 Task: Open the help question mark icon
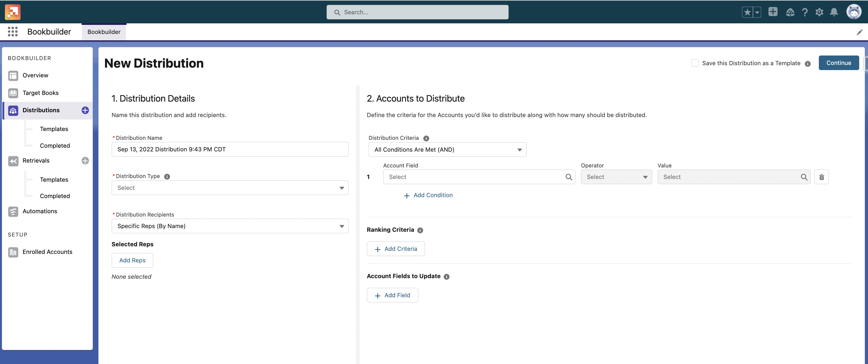pos(805,12)
